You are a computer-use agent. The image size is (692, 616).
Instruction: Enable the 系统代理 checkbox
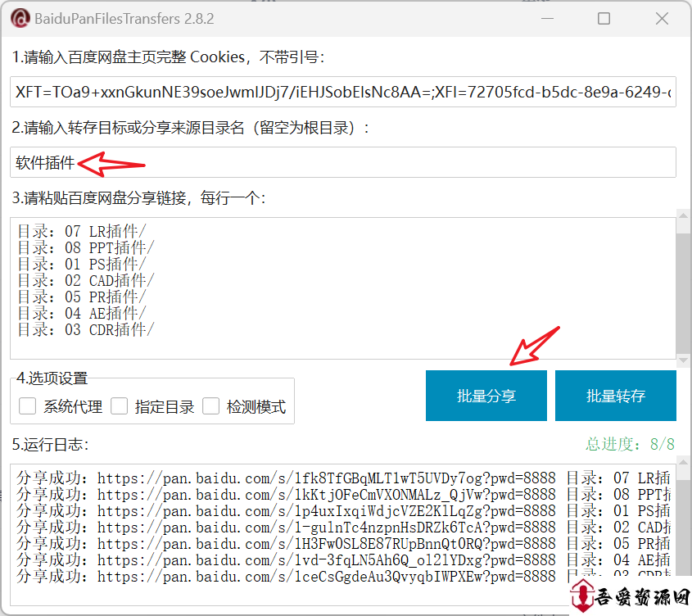click(x=27, y=406)
